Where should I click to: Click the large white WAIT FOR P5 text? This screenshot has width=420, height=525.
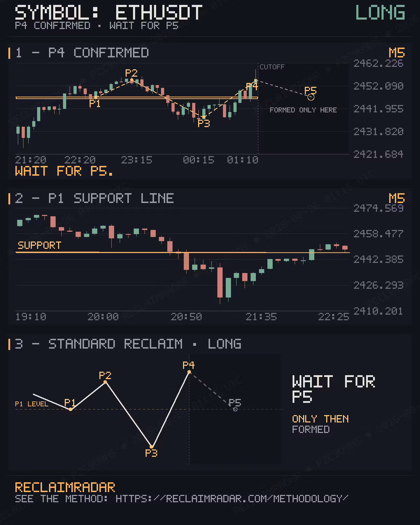pos(333,389)
